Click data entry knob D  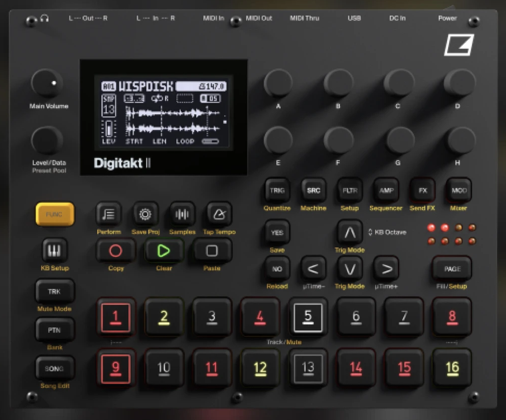459,83
